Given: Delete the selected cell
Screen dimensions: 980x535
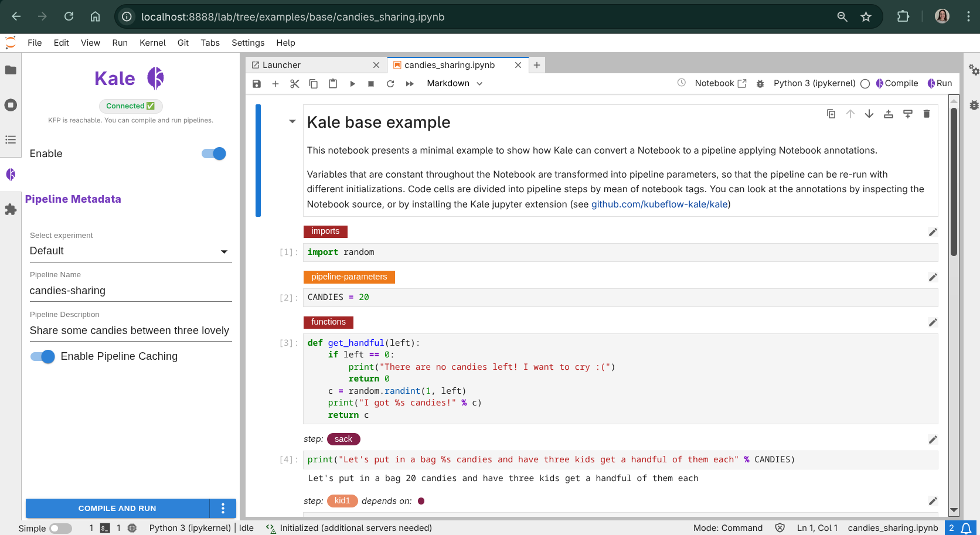Looking at the screenshot, I should (x=927, y=114).
